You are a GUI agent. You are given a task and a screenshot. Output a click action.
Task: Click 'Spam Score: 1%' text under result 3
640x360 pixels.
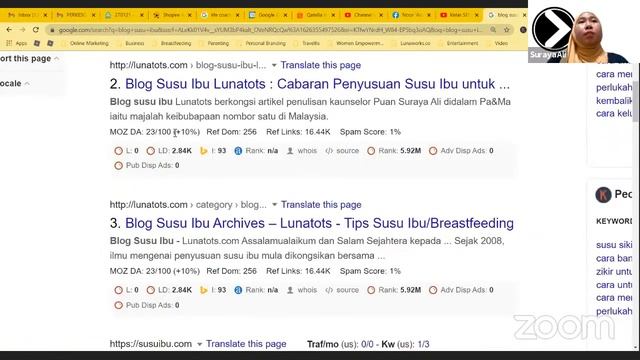pos(370,271)
